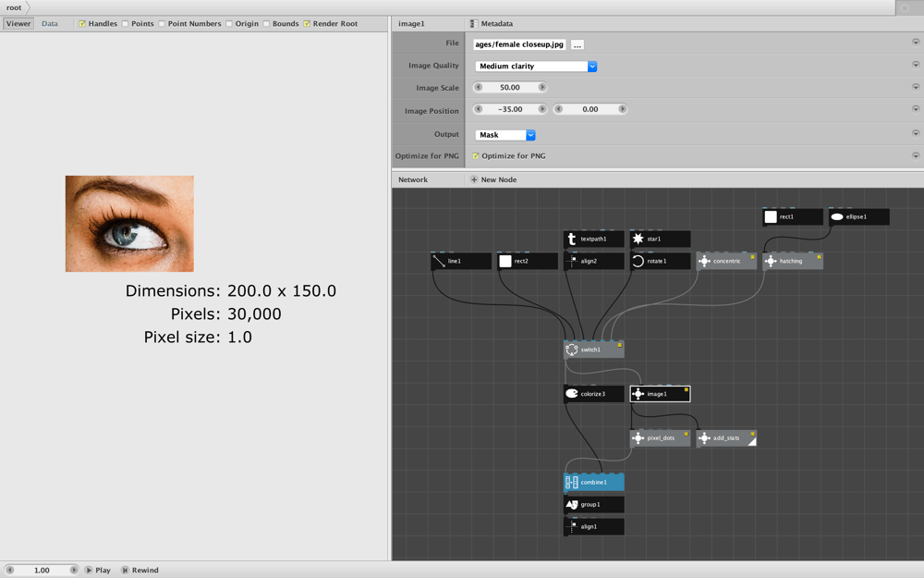Select the concentric node icon

click(x=704, y=261)
